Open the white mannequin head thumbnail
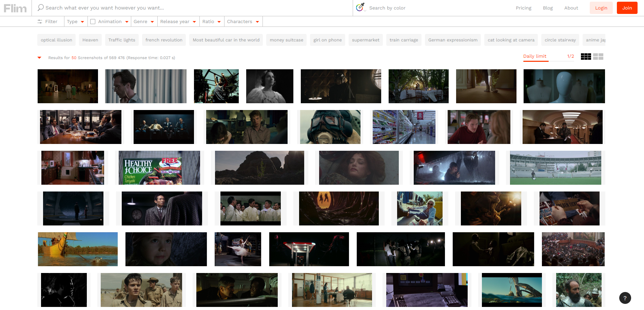644x310 pixels. 564,86
